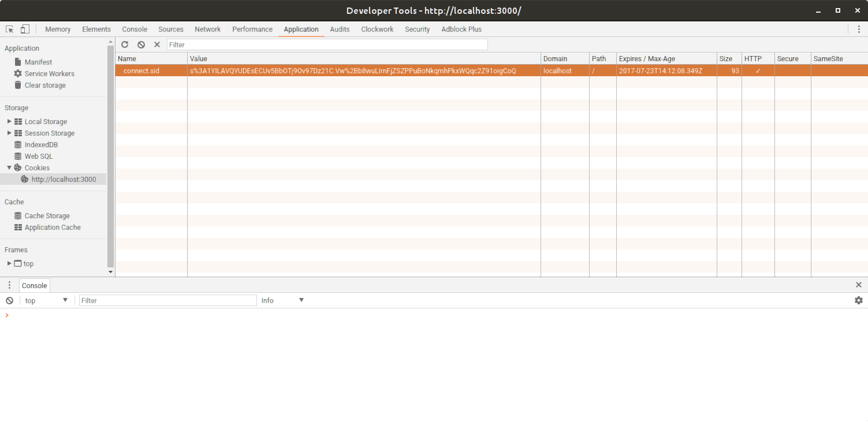Image resolution: width=868 pixels, height=421 pixels.
Task: Activate the inspect element cursor icon
Action: [x=9, y=28]
